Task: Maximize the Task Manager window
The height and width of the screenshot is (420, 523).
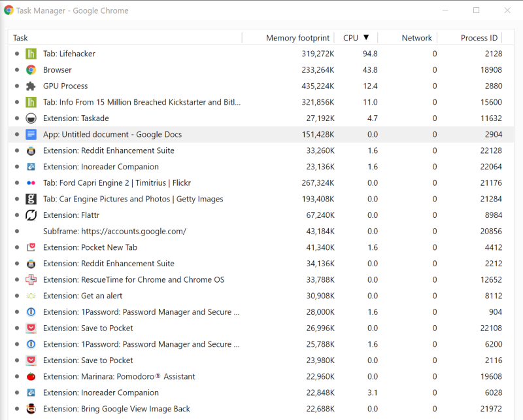Action: (476, 10)
